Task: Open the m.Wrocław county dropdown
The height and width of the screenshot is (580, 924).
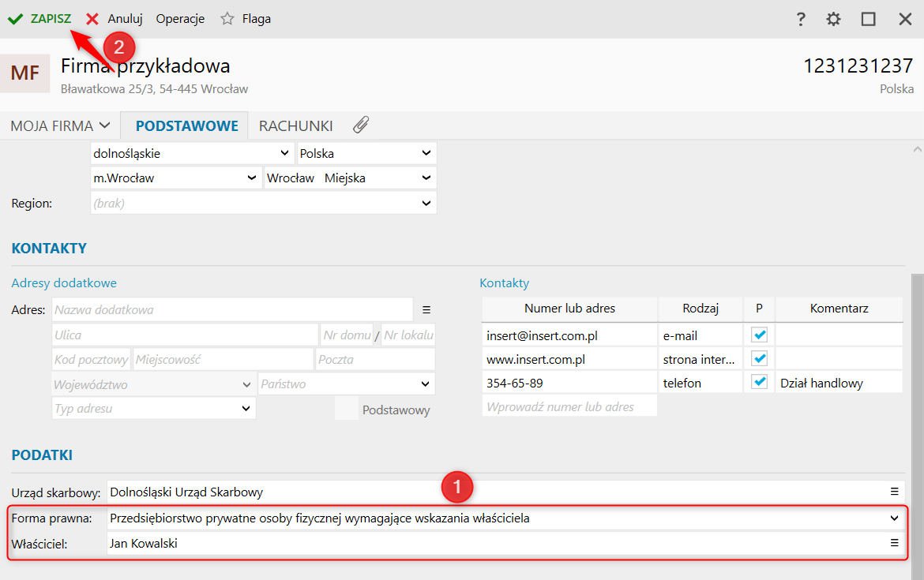Action: (x=176, y=178)
